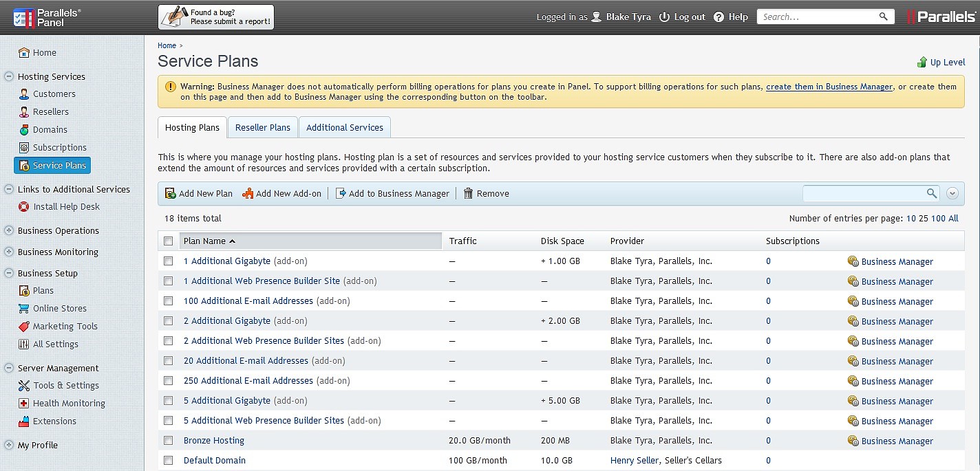Viewport: 980px width, 471px height.
Task: Select the checkbox for 100 Additional E-mail Addresses
Action: click(169, 300)
